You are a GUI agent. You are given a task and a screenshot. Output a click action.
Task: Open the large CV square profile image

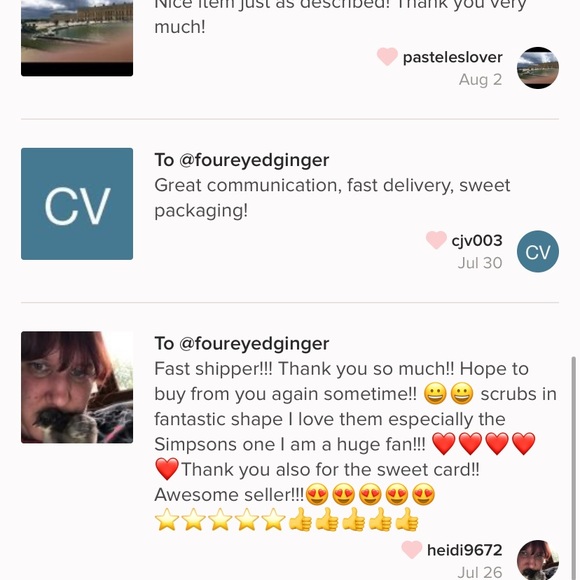pyautogui.click(x=77, y=204)
